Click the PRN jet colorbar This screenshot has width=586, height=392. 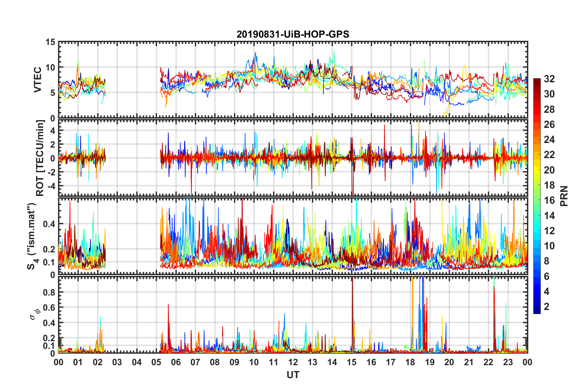pos(537,196)
